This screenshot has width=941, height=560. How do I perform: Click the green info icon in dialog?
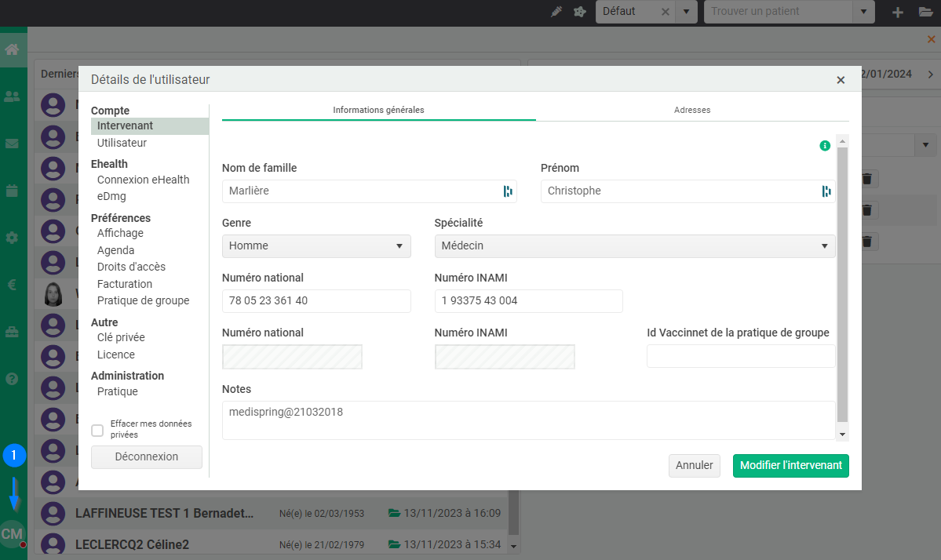tap(825, 146)
